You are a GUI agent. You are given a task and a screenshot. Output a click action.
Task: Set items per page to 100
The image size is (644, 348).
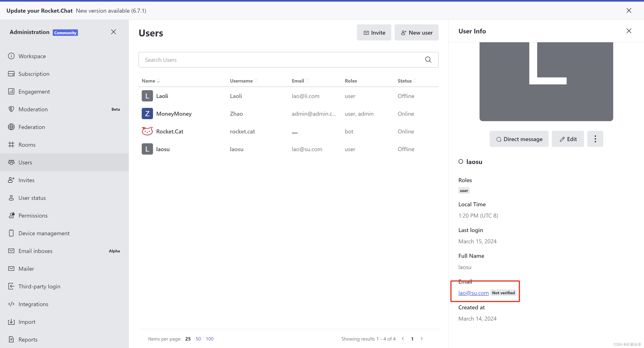[210, 339]
